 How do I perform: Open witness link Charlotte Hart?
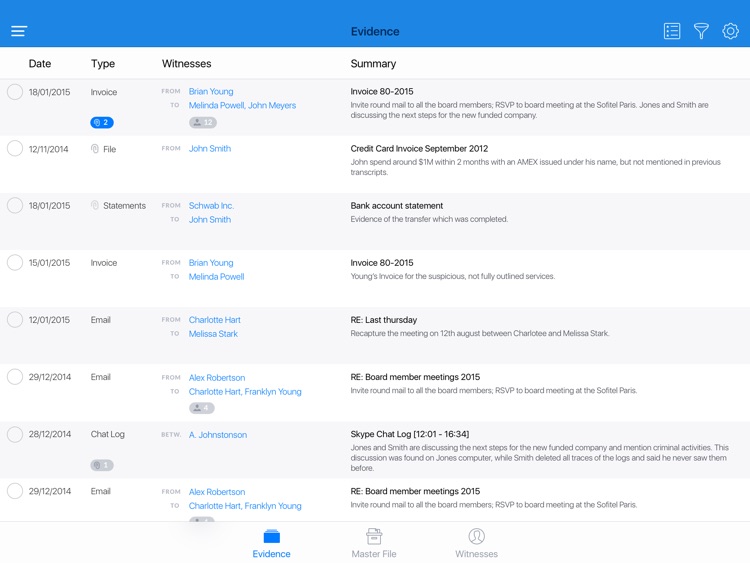[x=215, y=320]
